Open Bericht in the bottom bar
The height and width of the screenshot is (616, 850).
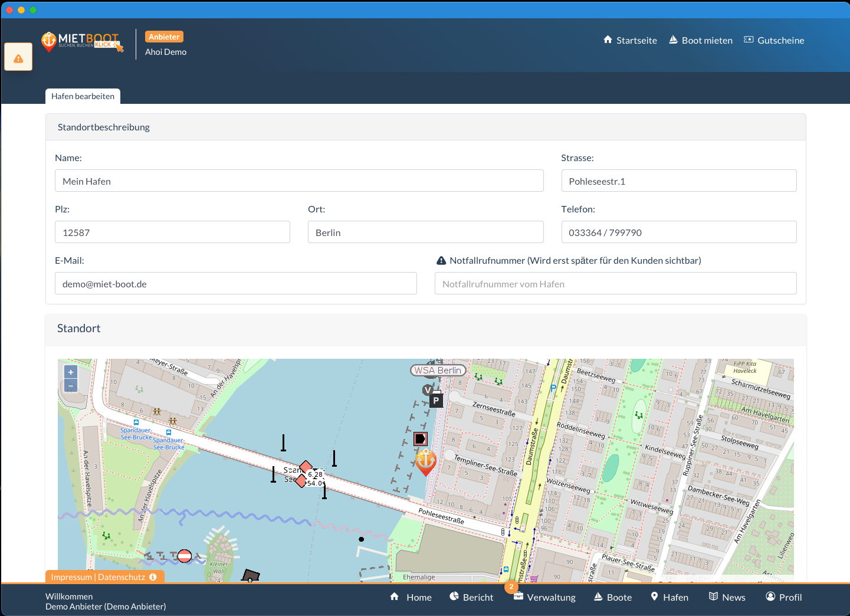(471, 597)
